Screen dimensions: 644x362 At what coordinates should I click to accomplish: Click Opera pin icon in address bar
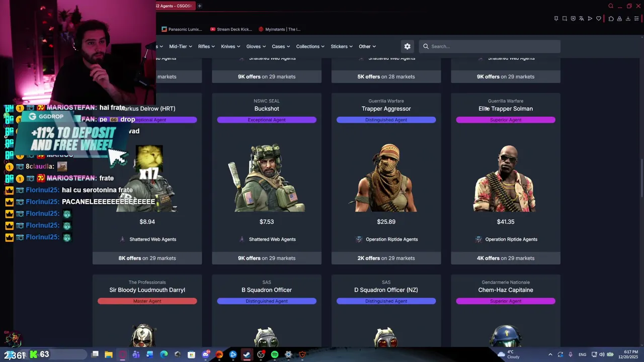click(556, 19)
